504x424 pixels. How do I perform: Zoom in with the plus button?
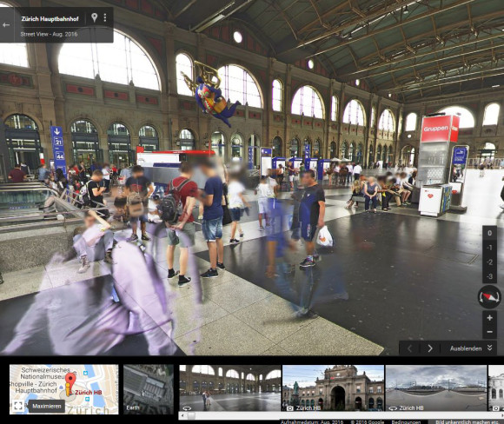click(x=489, y=318)
